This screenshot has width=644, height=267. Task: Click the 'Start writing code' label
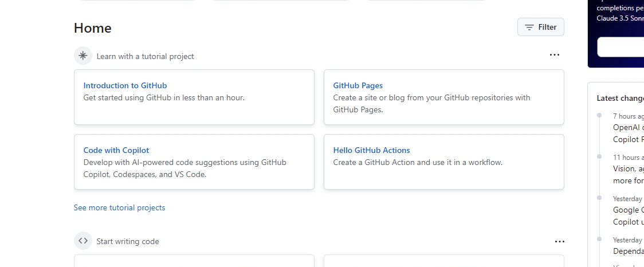(x=128, y=242)
